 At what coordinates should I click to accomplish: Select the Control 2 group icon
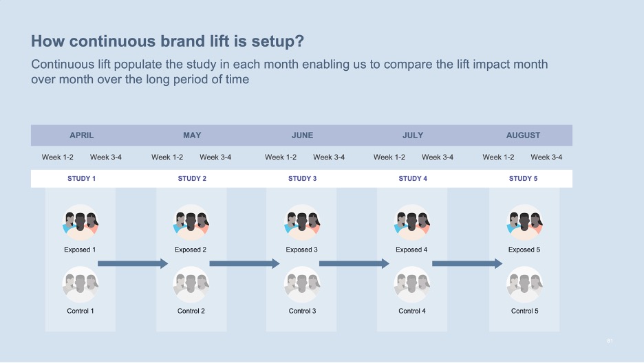191,284
